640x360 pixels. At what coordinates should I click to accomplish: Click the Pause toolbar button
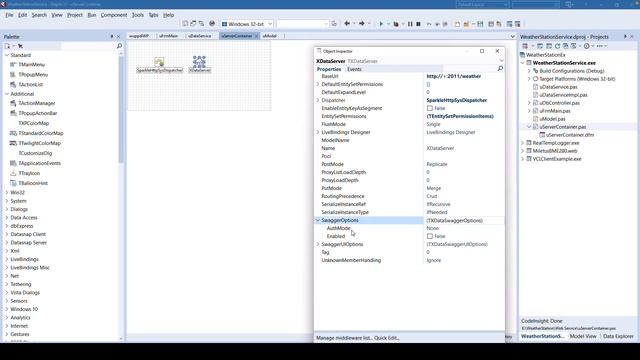(410, 24)
